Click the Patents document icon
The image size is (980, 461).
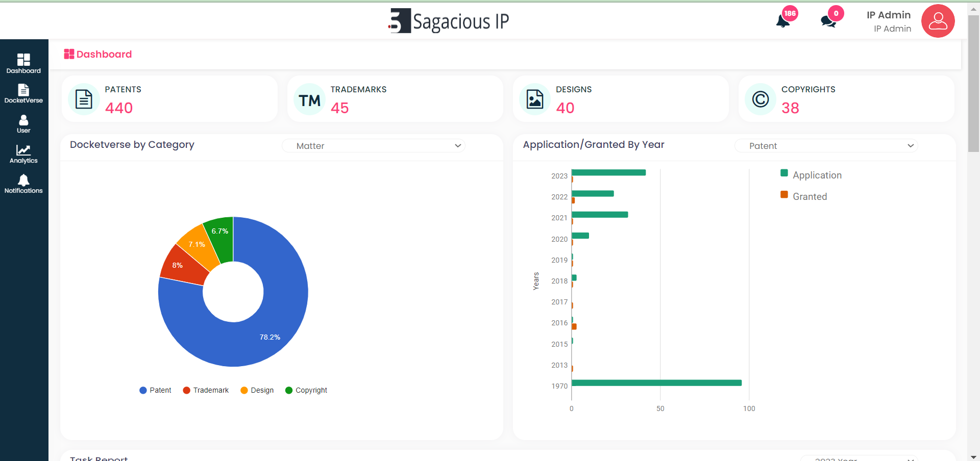pyautogui.click(x=84, y=99)
